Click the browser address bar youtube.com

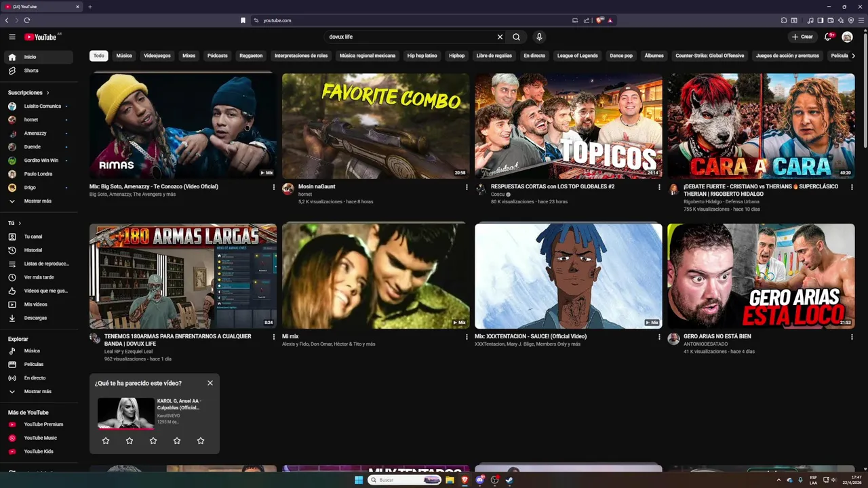tap(407, 20)
